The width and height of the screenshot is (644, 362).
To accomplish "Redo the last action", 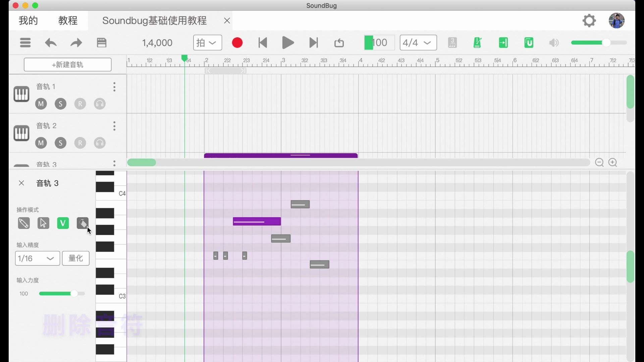I will pos(76,43).
